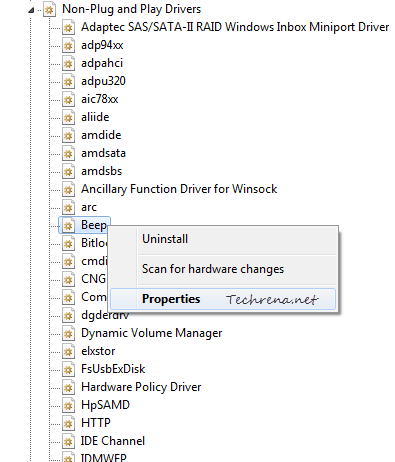This screenshot has width=395, height=462.
Task: Select the HpSAMD entry text
Action: (x=105, y=405)
